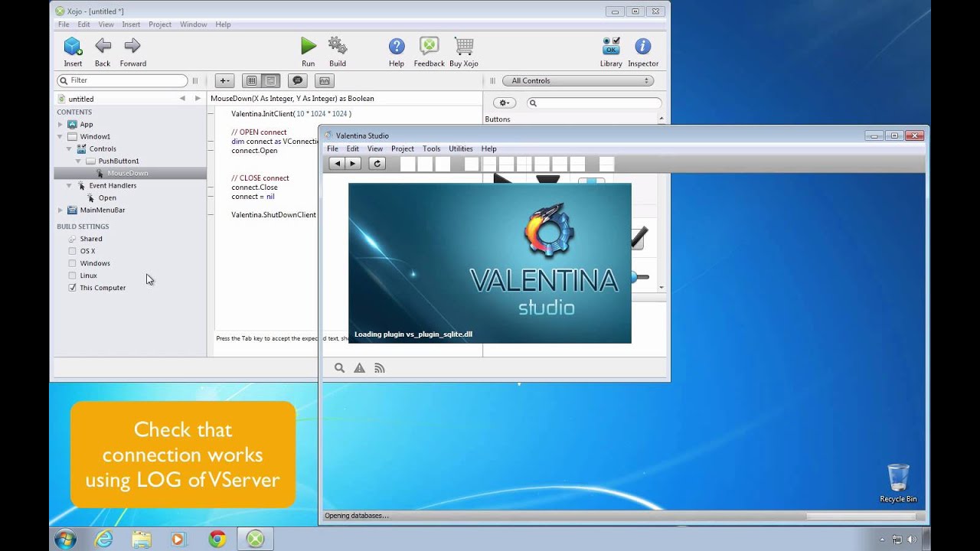
Task: Click the navigator history right arrow
Action: coord(198,99)
